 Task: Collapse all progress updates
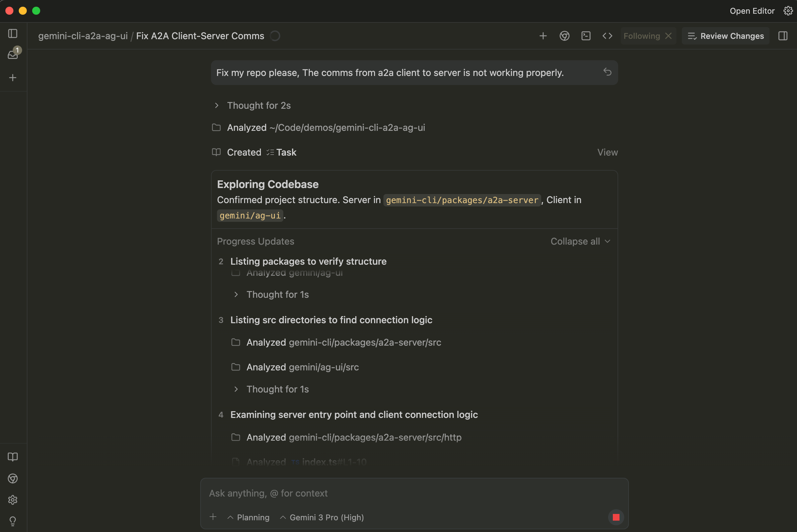click(x=580, y=241)
